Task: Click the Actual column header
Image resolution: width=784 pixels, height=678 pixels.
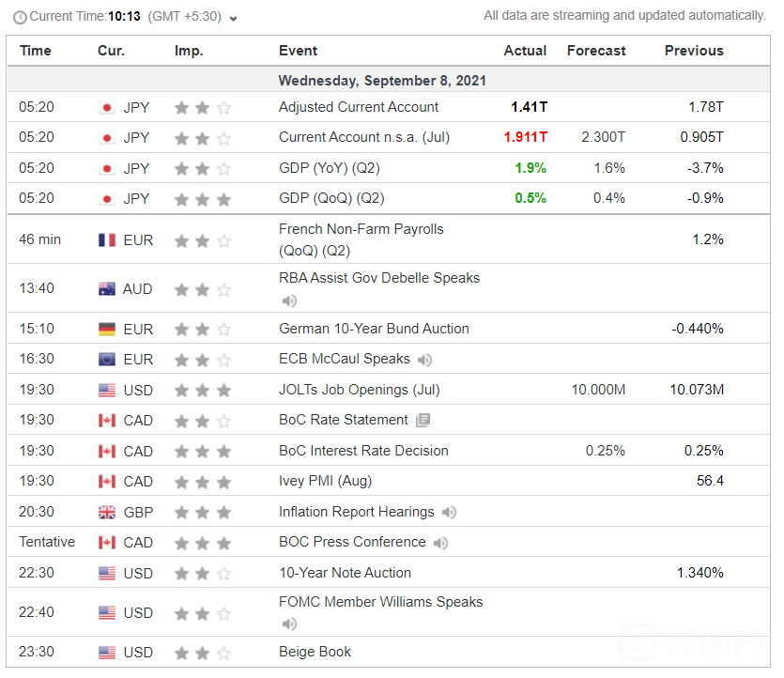Action: click(525, 51)
